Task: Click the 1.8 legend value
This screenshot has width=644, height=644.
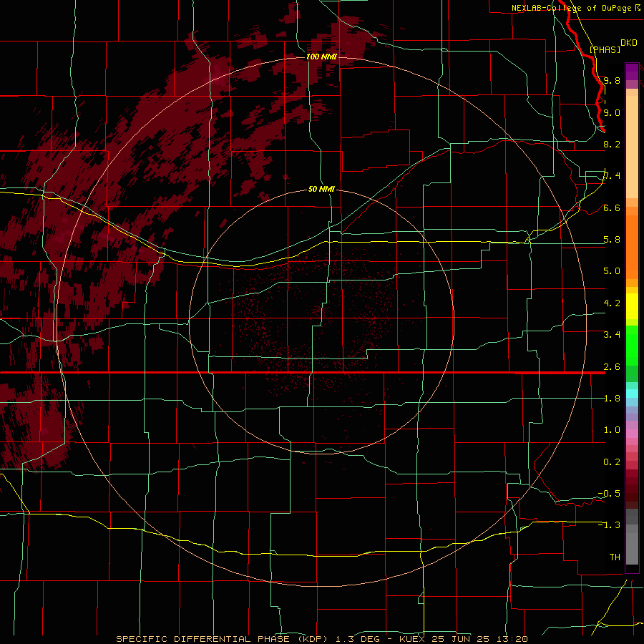Action: click(x=612, y=399)
